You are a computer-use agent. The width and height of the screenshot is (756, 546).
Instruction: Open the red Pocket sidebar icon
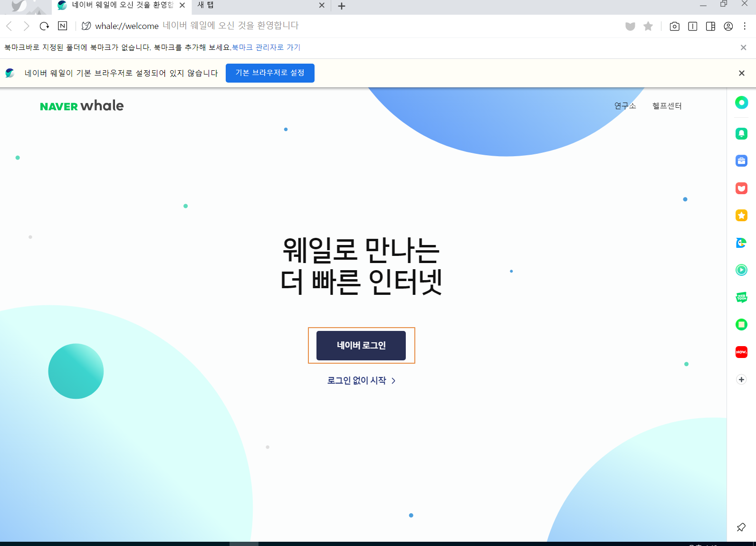click(741, 188)
